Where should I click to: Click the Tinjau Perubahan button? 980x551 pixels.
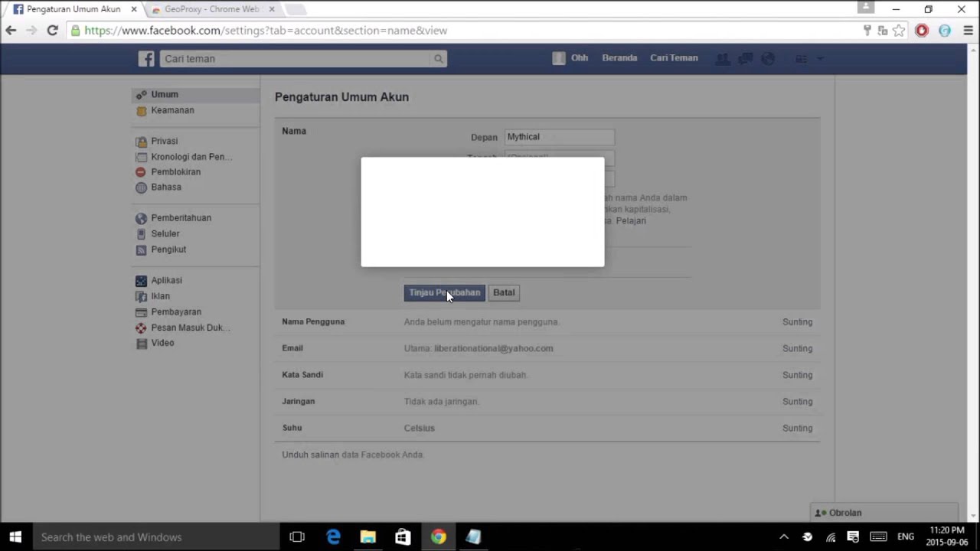[444, 293]
